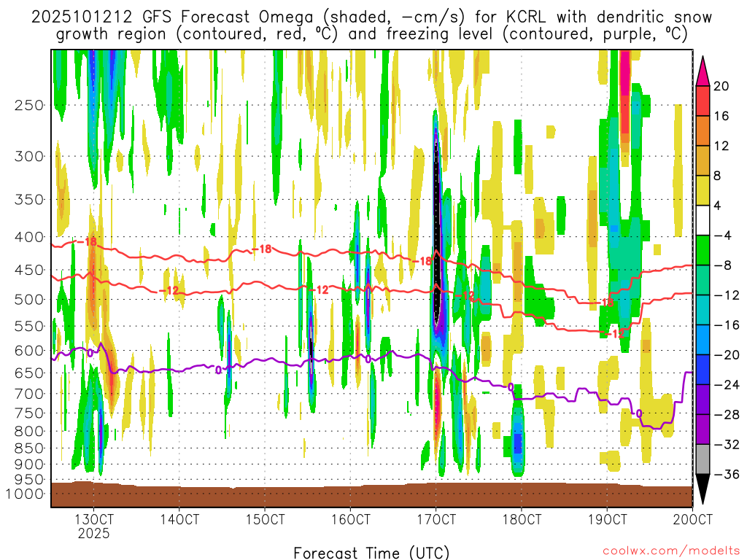This screenshot has height=560, width=747.
Task: Click the 200CT time axis label
Action: [x=693, y=519]
